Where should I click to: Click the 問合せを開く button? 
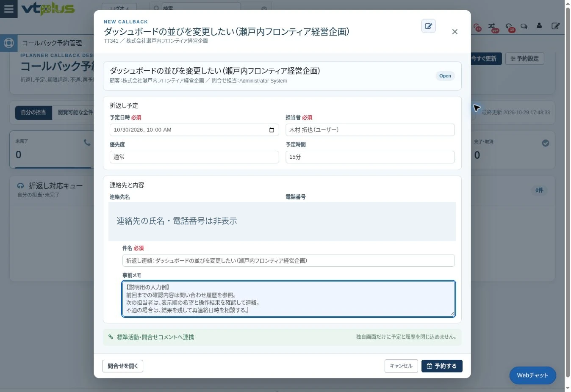click(x=123, y=366)
